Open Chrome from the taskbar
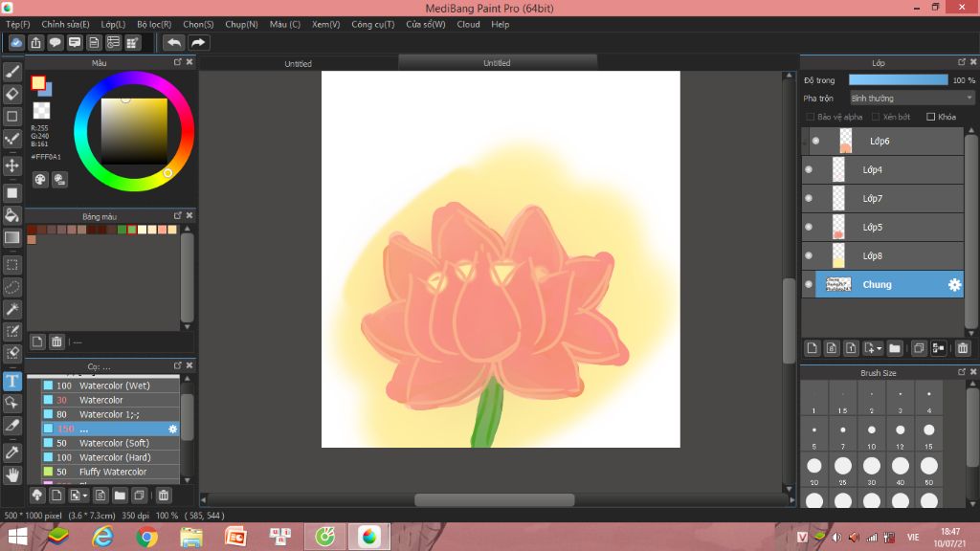The image size is (980, 551). (x=146, y=537)
